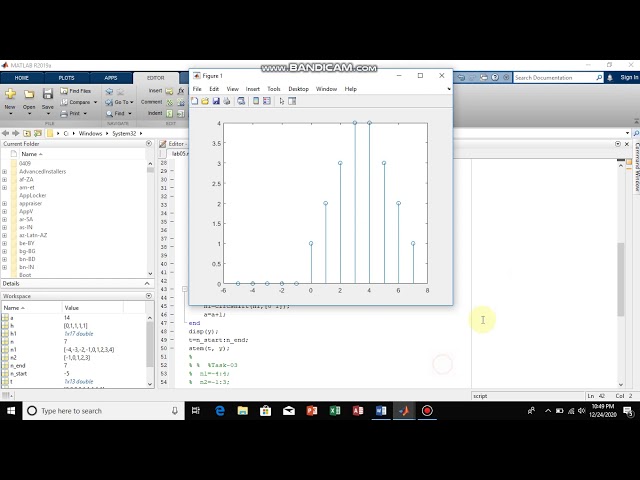Click the smart Indent icon
The width and height of the screenshot is (640, 480).
tap(169, 113)
